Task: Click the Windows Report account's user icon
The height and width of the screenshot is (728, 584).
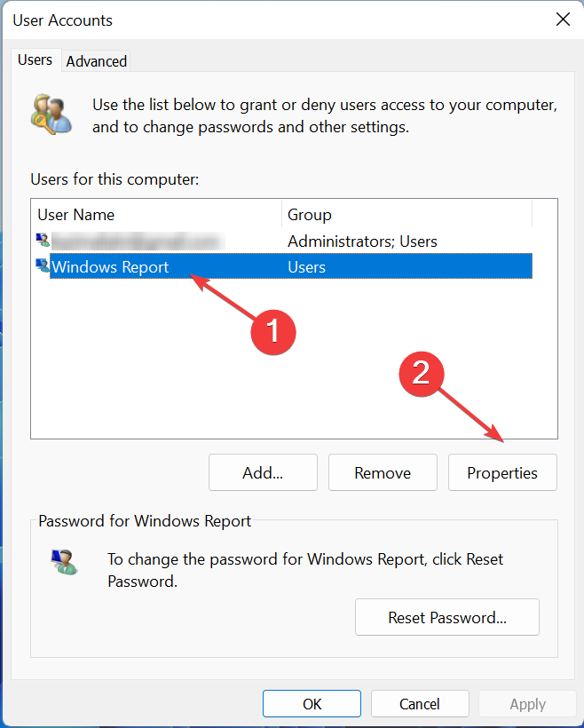Action: (43, 266)
